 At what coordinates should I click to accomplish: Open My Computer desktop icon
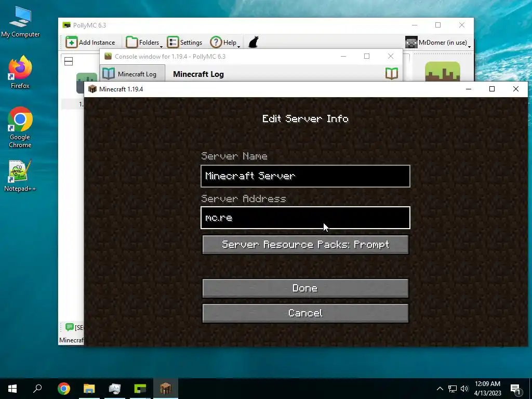[20, 21]
